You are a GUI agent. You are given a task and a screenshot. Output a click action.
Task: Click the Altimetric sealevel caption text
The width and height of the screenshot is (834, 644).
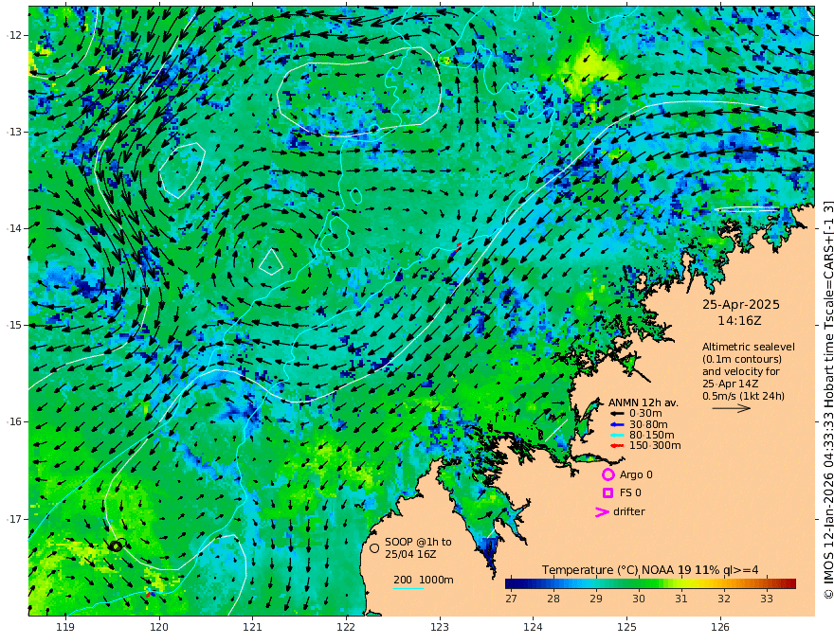(x=749, y=347)
